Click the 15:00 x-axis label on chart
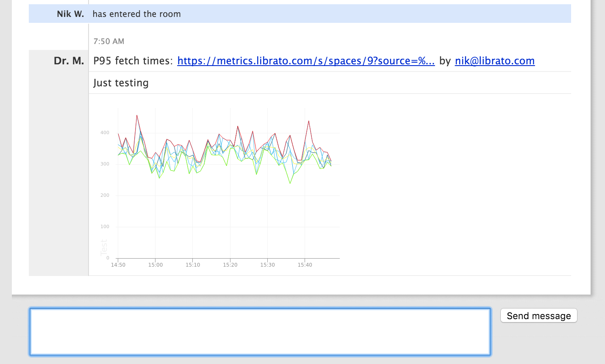 (155, 265)
